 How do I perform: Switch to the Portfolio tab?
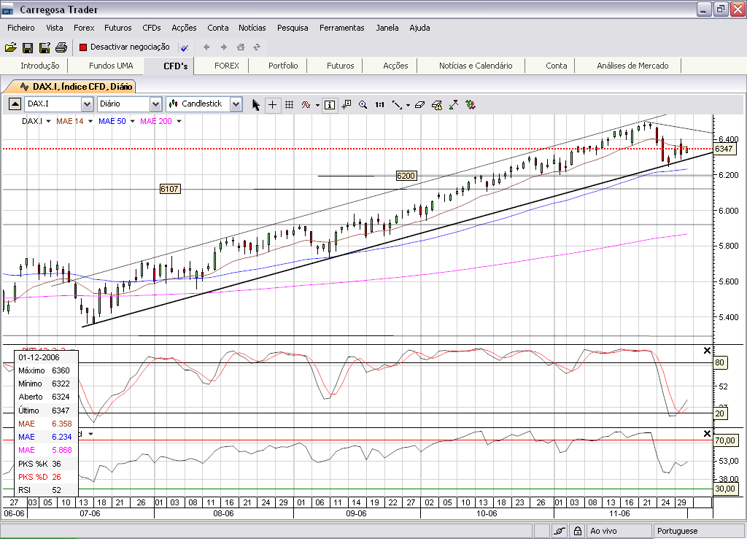(283, 66)
